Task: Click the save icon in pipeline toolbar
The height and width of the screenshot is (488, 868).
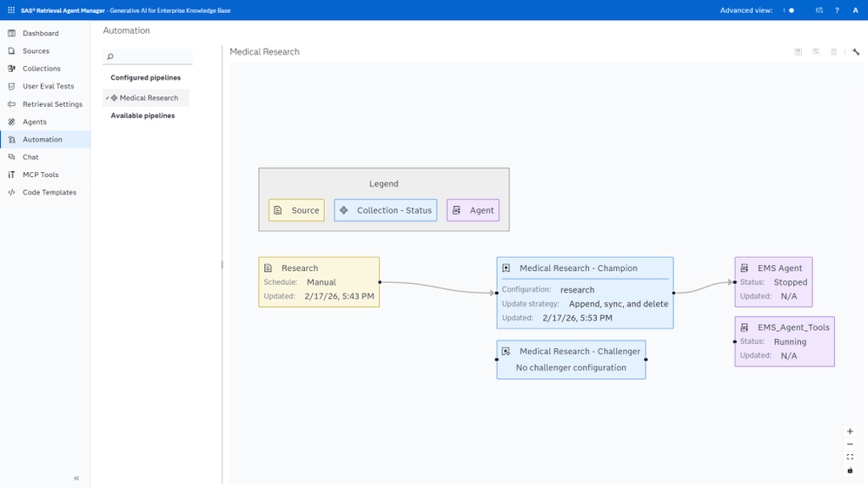Action: 798,51
